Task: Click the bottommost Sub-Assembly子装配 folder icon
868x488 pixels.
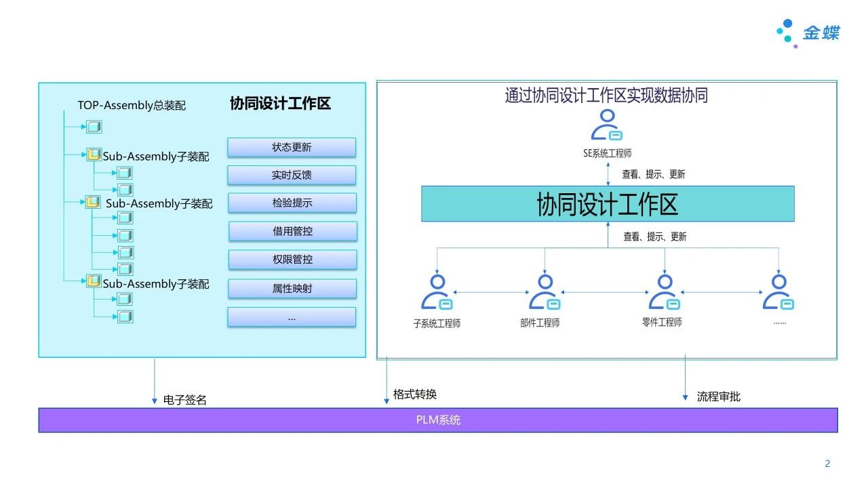Action: coord(94,281)
